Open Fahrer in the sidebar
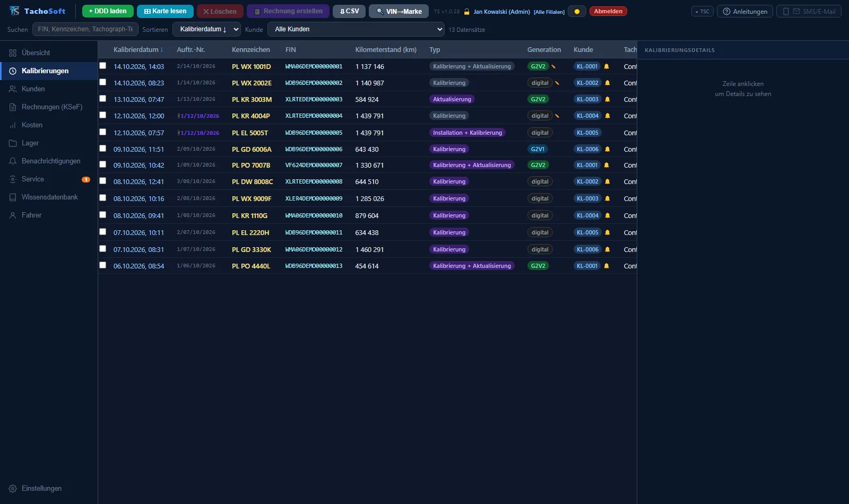Screen dimensions: 849x504 click(49, 215)
